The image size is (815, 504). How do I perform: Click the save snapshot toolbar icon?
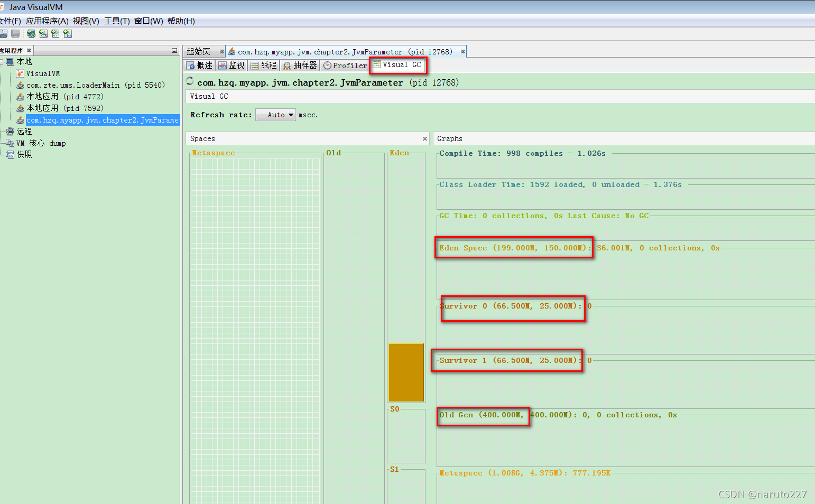pos(15,33)
